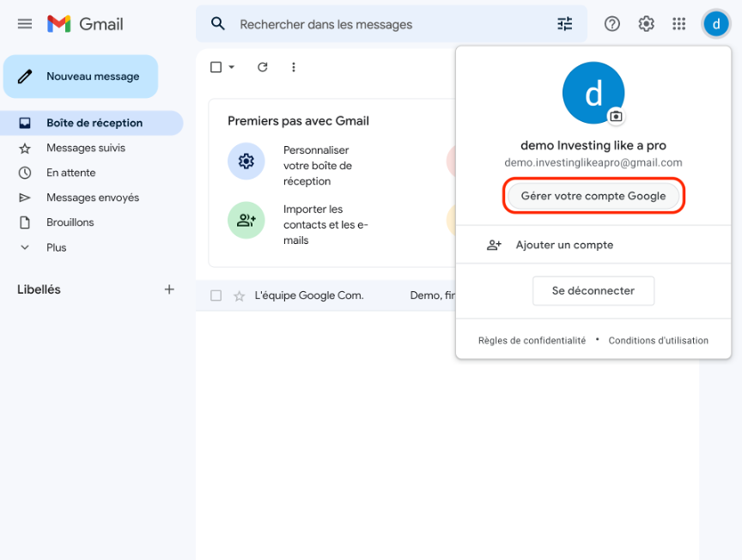742x560 pixels.
Task: Click the large profile avatar
Action: tap(593, 93)
